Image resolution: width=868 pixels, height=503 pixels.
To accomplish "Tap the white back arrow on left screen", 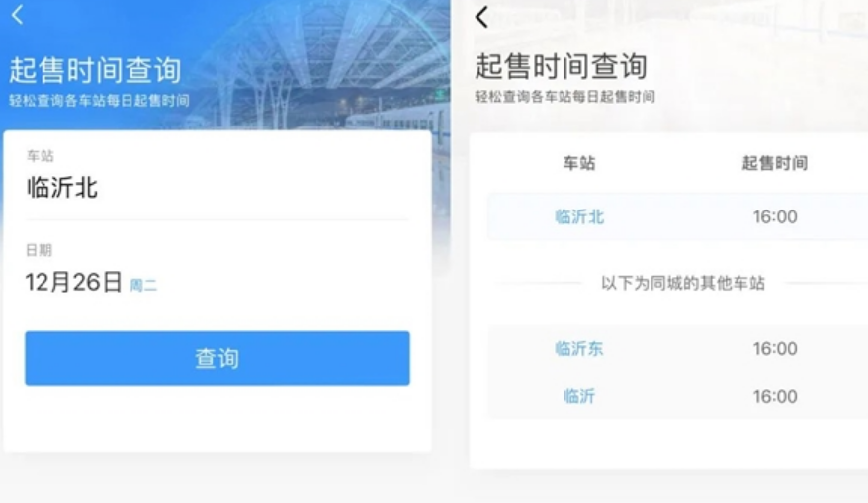I will [17, 15].
